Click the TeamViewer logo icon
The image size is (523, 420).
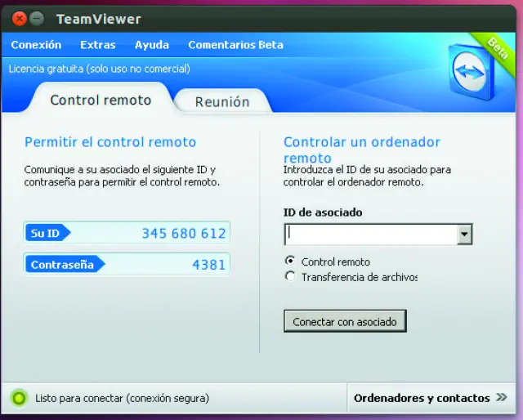pos(472,75)
